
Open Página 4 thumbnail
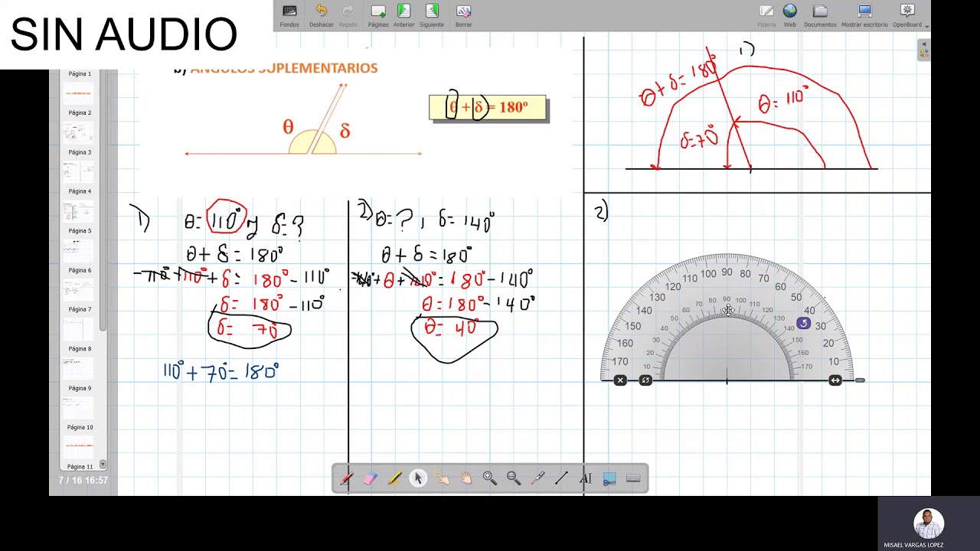(80, 211)
